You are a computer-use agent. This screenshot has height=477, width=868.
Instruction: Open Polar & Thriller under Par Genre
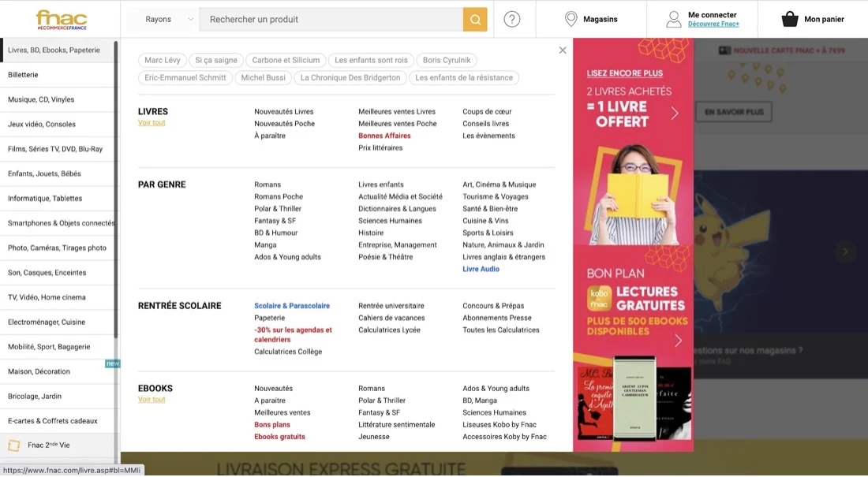click(x=278, y=209)
